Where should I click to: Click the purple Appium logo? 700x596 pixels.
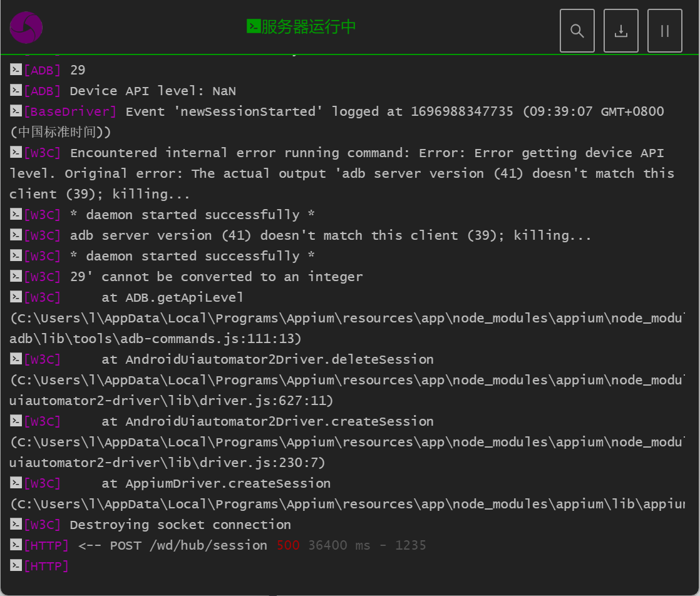(26, 28)
